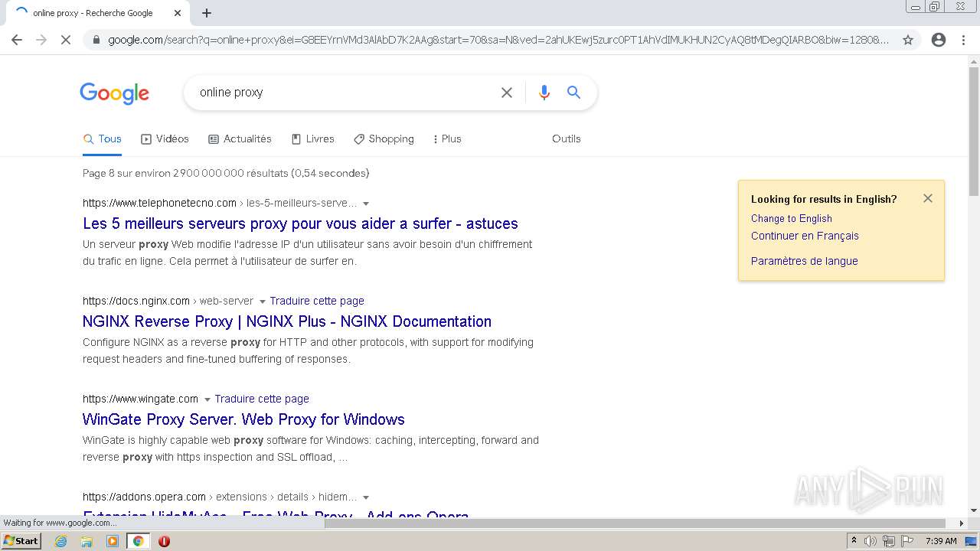Expand the docs.nginx.com result options arrow
Viewport: 980px width, 551px height.
click(x=262, y=302)
